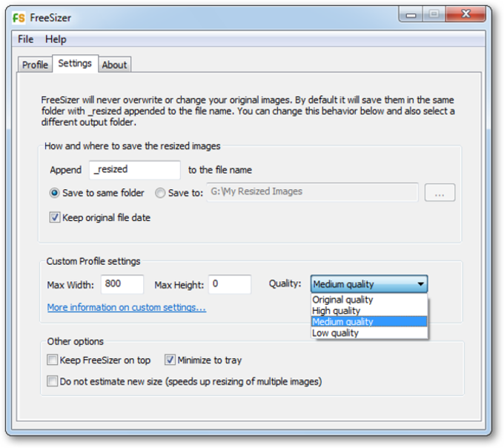Viewport: 504px width, 448px height.
Task: Open More information on custom settings link
Action: [x=126, y=308]
